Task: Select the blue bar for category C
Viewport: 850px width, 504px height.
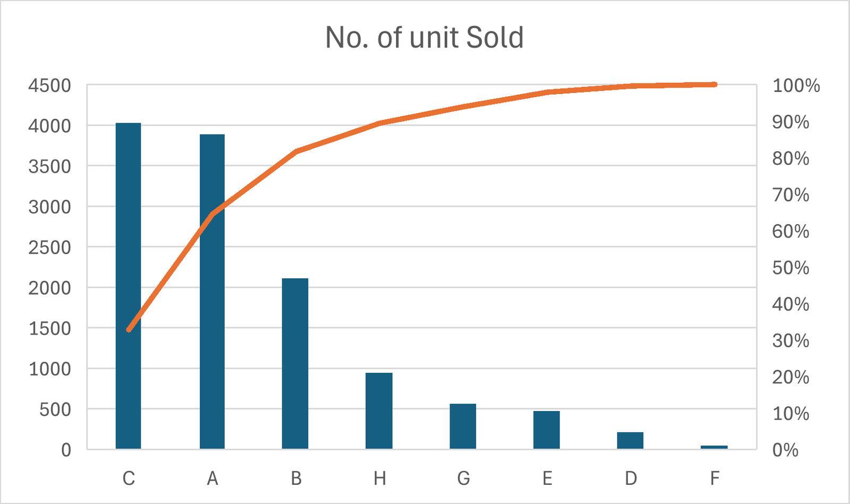Action: click(x=128, y=286)
